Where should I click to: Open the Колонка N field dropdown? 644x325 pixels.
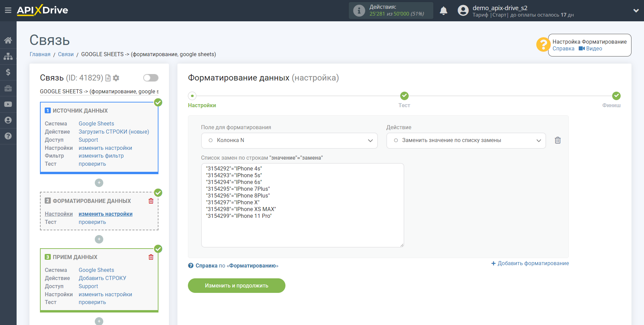click(289, 140)
